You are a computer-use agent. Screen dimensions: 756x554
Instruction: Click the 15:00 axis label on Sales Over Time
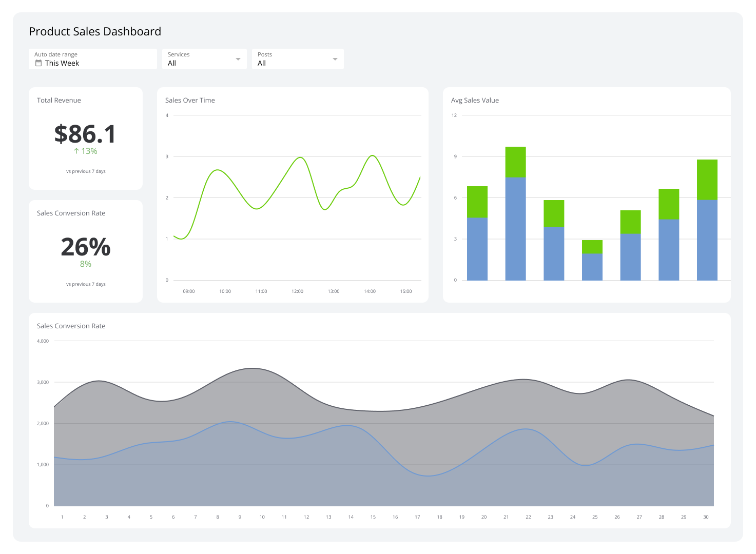(x=405, y=291)
